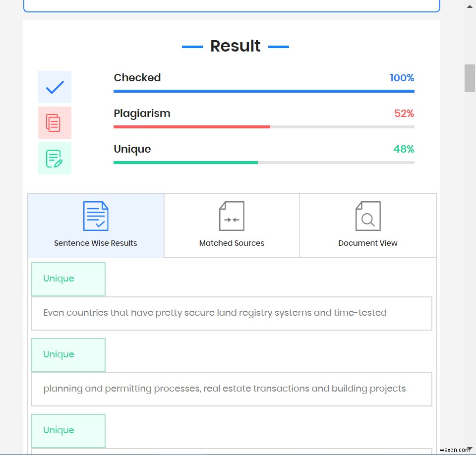
Task: Click the first Unique label button
Action: 68,279
